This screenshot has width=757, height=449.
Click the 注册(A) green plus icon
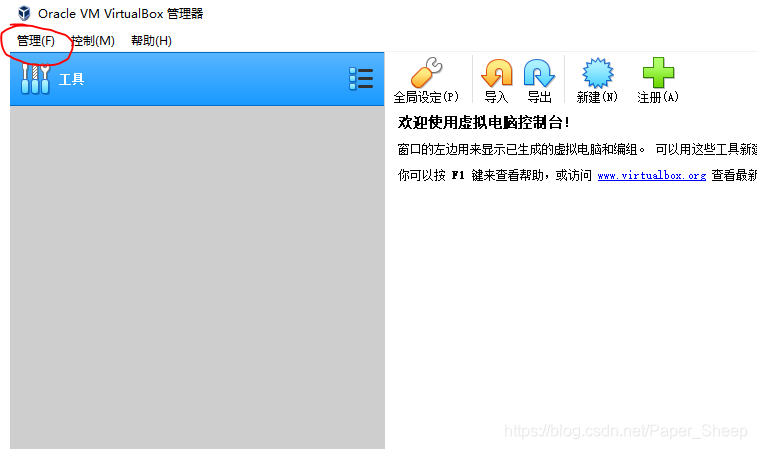tap(658, 73)
